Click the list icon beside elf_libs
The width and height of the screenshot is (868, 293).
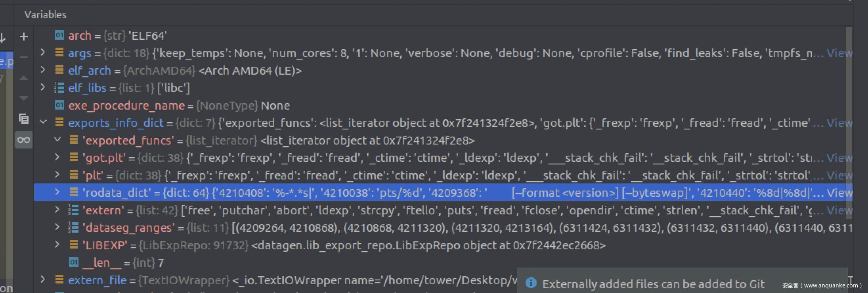(x=59, y=88)
